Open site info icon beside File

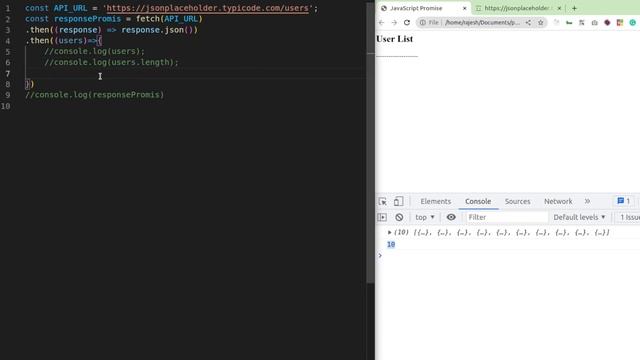[x=422, y=23]
